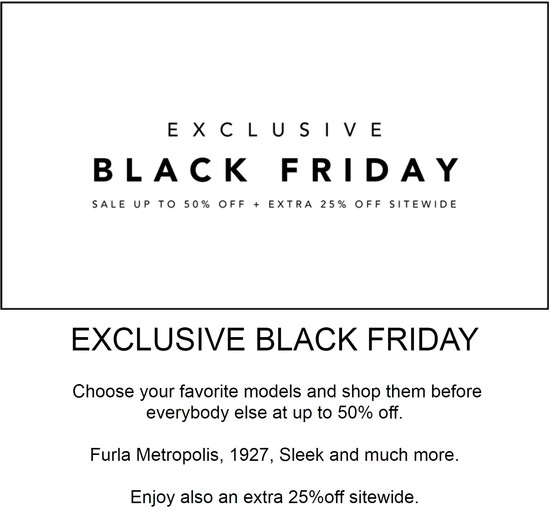550x518 pixels.
Task: Click the "everybody else" phrase
Action: (207, 412)
